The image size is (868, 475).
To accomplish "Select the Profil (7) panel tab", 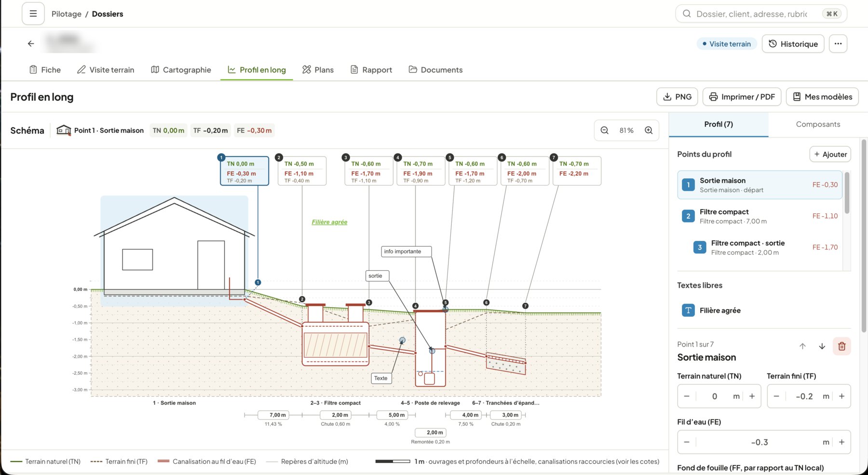I will click(719, 124).
